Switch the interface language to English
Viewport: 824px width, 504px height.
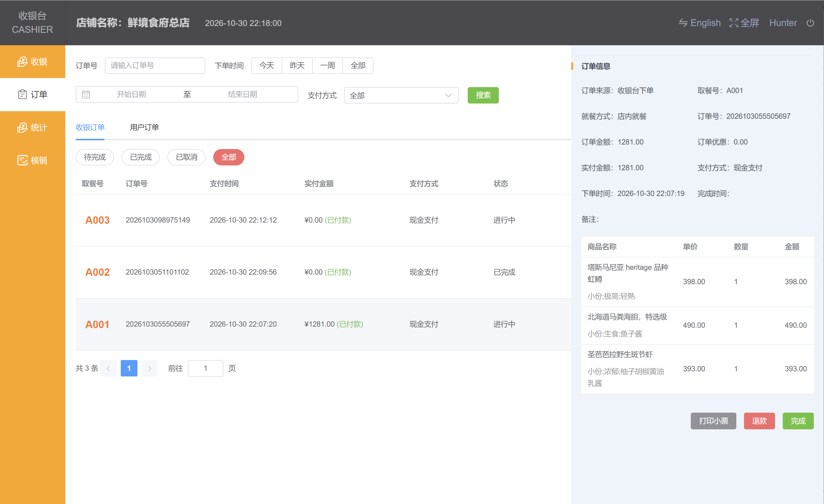[699, 23]
